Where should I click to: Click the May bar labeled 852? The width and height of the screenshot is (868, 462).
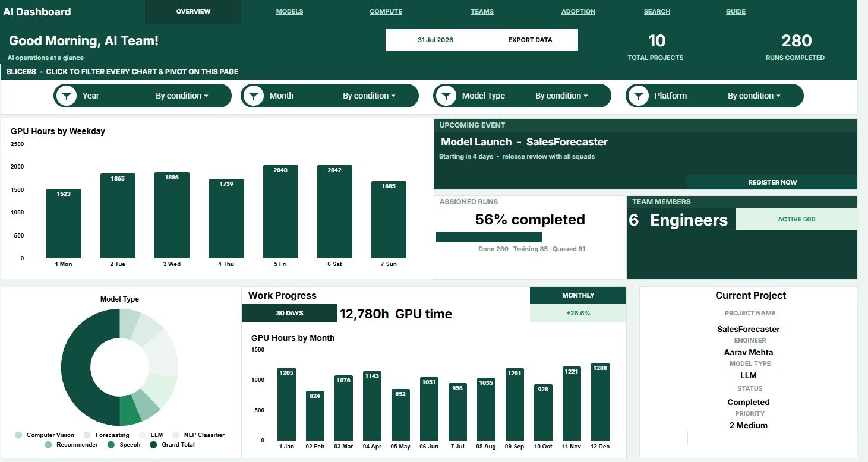[x=400, y=415]
